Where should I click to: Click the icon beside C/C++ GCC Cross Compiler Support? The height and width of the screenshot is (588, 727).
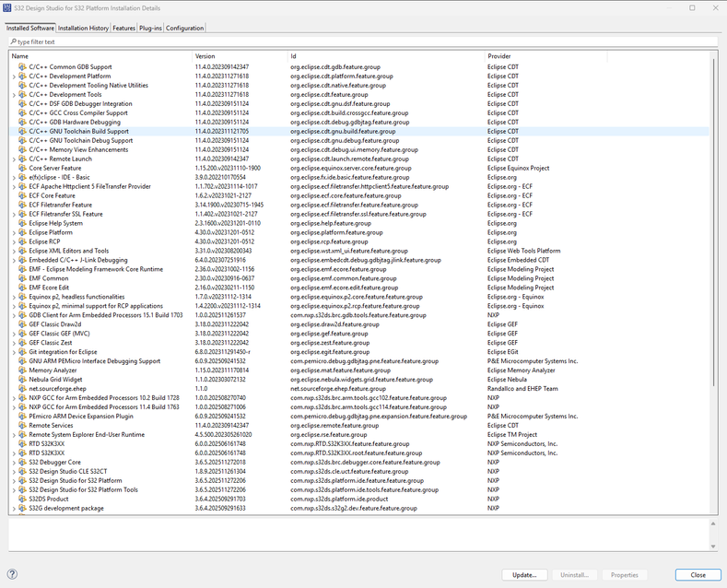point(22,112)
